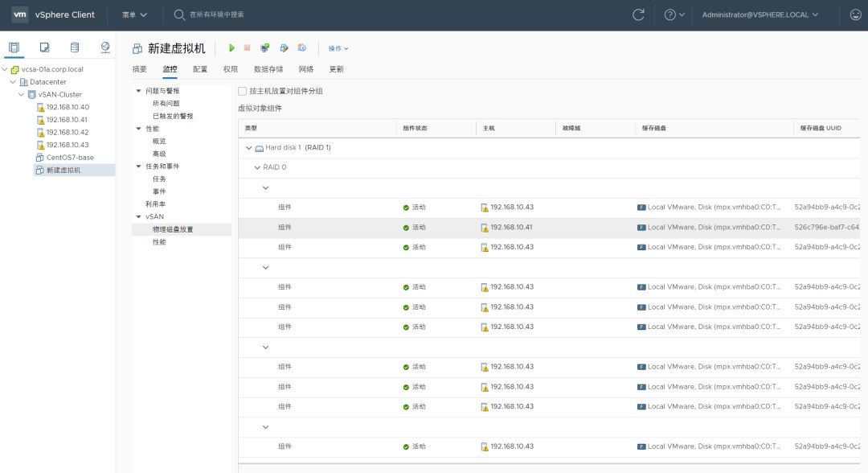Viewport: 868px width, 473px height.
Task: Open 利用率 in monitor sidebar
Action: [156, 204]
